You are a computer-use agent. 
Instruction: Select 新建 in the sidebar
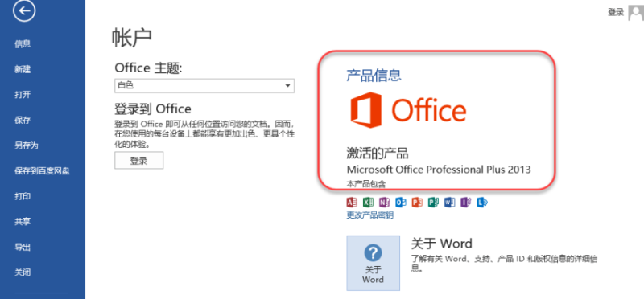point(23,69)
